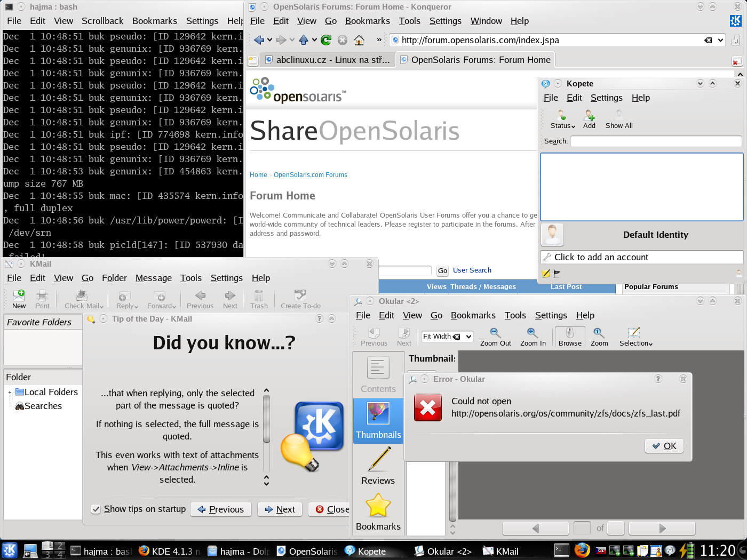Open Okular's Thumbnails side panel
747x560 pixels.
(378, 420)
